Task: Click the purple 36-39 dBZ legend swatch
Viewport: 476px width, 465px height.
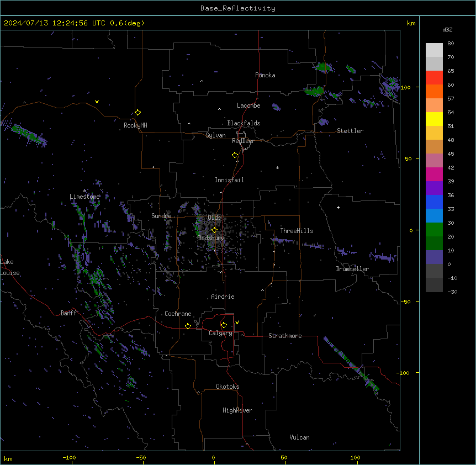Action: (434, 188)
